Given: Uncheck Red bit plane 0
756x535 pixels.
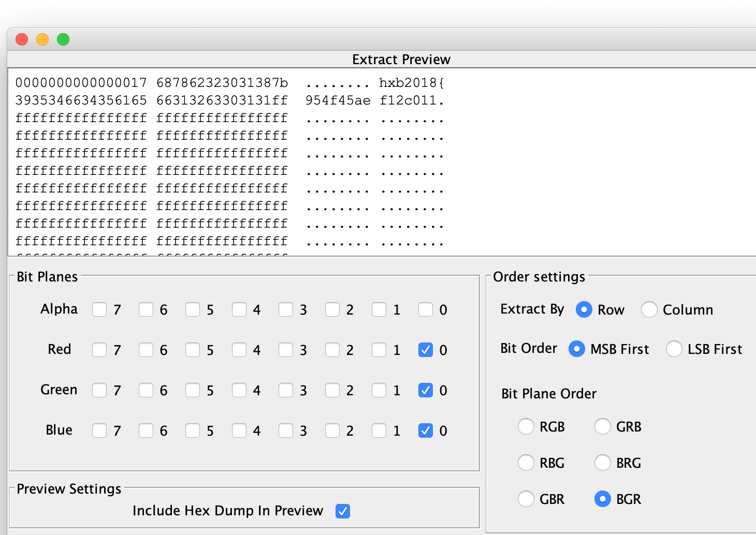Looking at the screenshot, I should (426, 350).
